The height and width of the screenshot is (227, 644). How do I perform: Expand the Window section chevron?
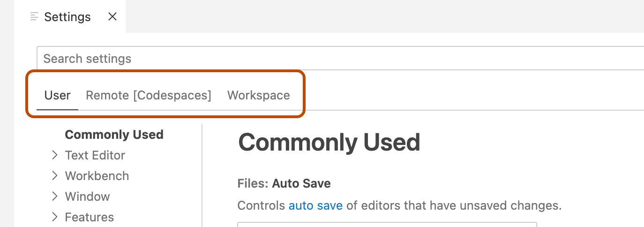click(x=55, y=197)
